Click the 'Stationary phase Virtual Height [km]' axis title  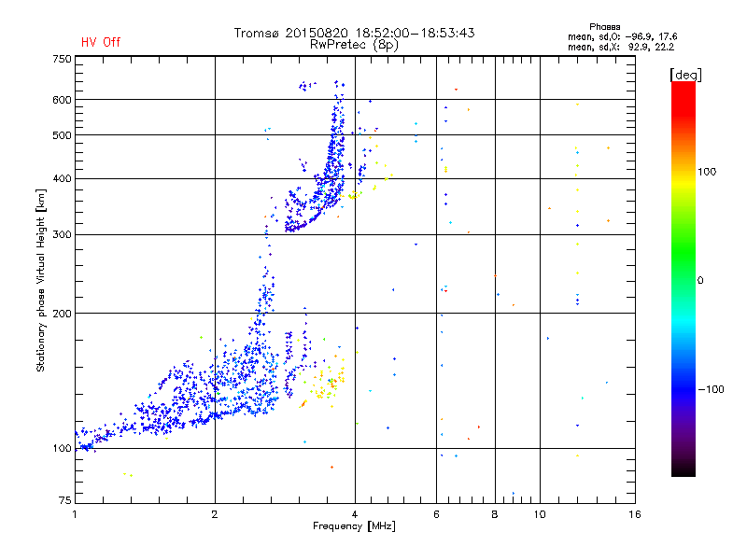(x=41, y=280)
